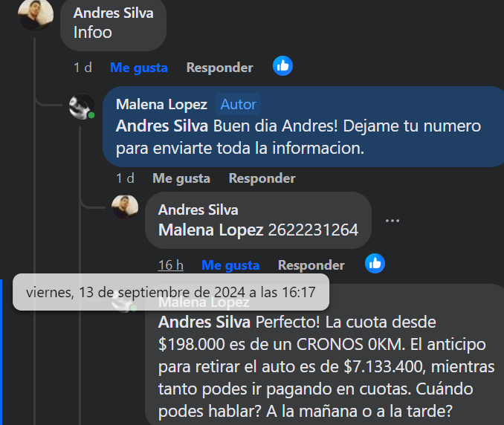Open the Malena Lopez name link beside Autor badge
This screenshot has height=425, width=504.
(161, 105)
